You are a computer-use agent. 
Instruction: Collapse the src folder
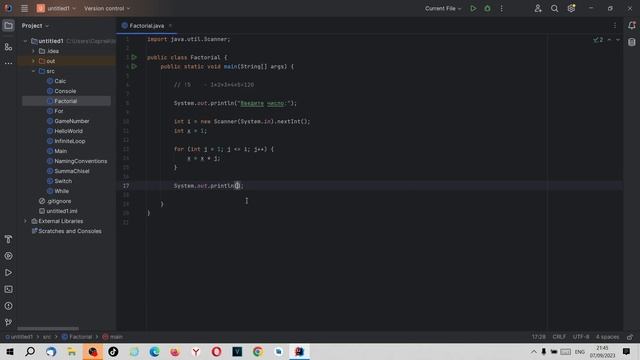point(33,71)
